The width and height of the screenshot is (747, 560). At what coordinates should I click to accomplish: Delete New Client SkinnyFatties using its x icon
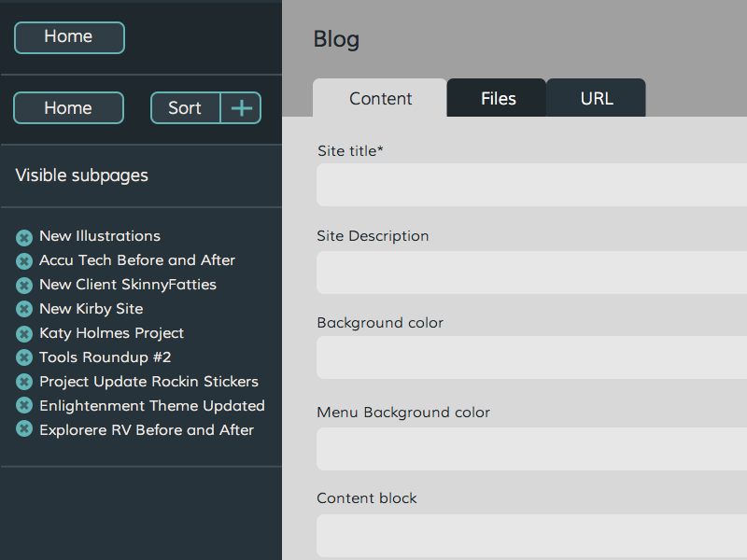(24, 286)
